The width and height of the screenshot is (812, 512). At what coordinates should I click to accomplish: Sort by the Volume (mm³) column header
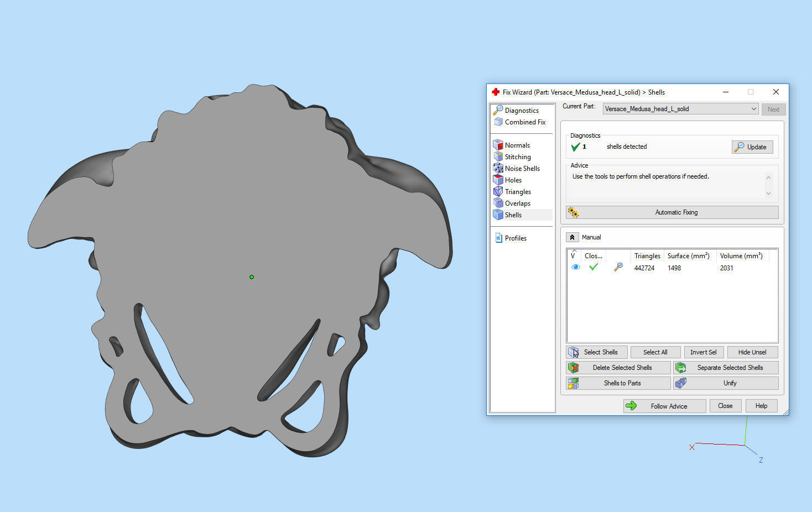742,256
